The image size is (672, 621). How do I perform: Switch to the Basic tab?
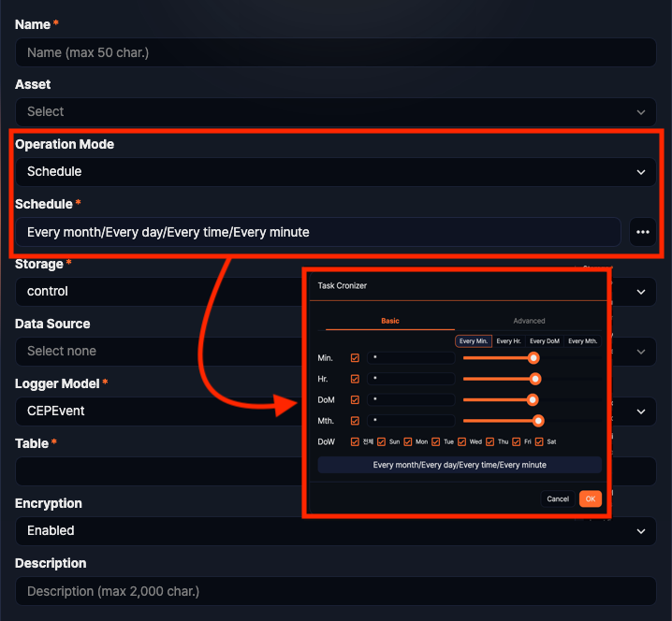[390, 321]
